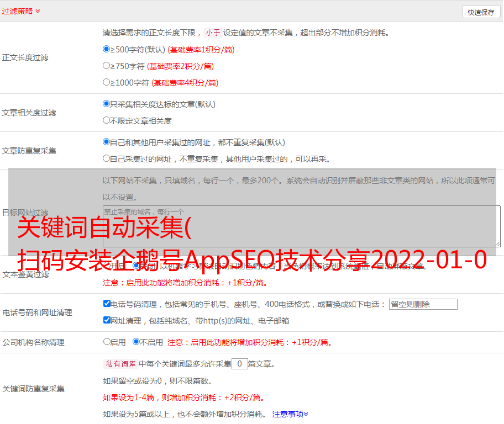Screen dimensions: 504x424
Task: Select 不启用 for 公司机构名称清理
Action: pos(136,342)
